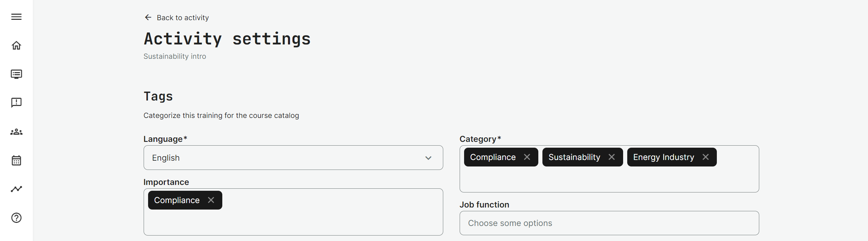Viewport: 868px width, 241px height.
Task: Open the help question mark icon
Action: click(16, 218)
